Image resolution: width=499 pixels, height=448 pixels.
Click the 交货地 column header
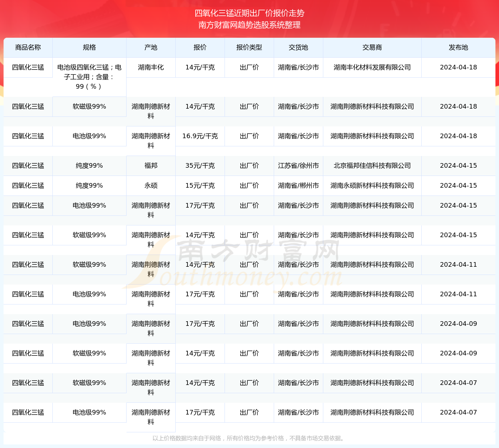pyautogui.click(x=298, y=47)
